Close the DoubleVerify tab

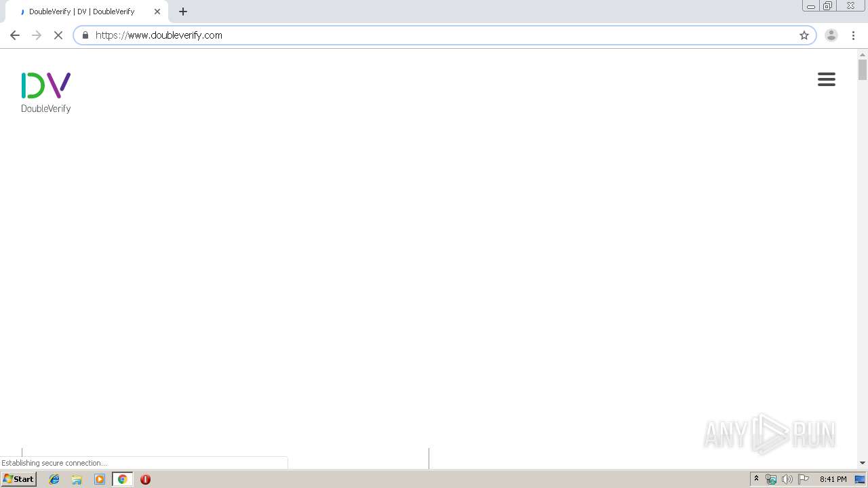coord(157,12)
